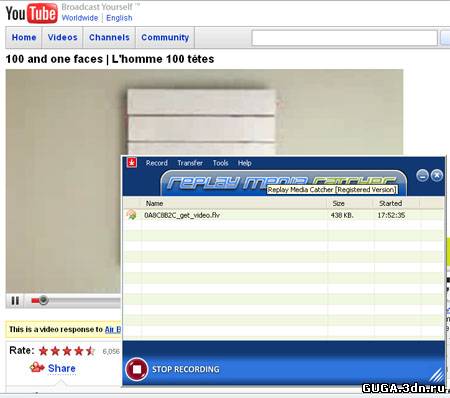Minimize the Replay Media Catcher window
Viewport: 450px width, 398px height.
pyautogui.click(x=422, y=175)
